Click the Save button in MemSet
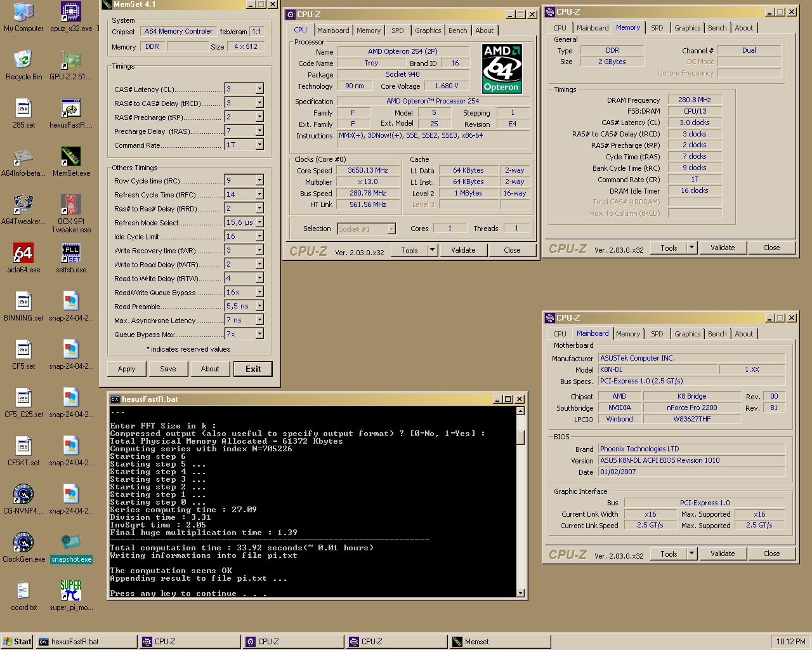The height and width of the screenshot is (650, 812). click(168, 369)
